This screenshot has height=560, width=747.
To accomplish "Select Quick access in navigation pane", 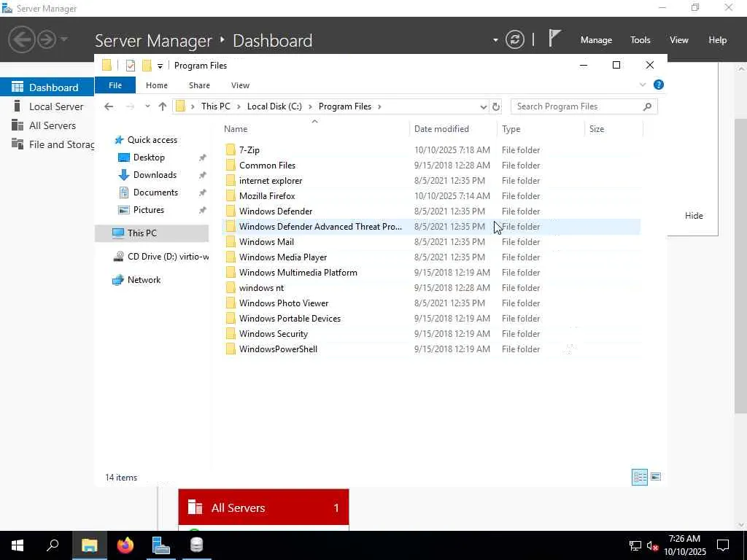I will (x=152, y=140).
